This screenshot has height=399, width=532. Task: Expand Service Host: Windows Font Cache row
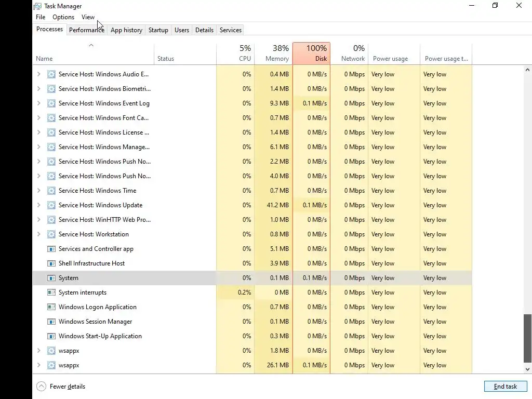(38, 118)
